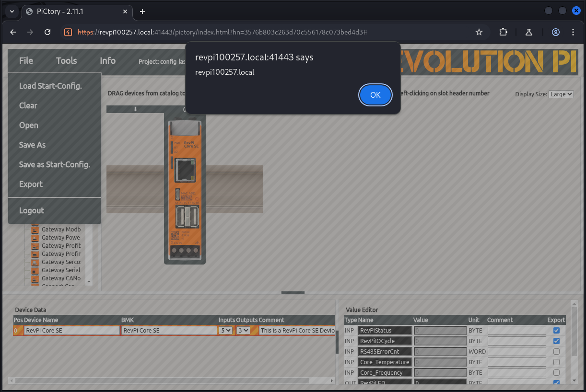The image size is (586, 392).
Task: Select Gateway Profin catalog device icon
Action: 35,254
